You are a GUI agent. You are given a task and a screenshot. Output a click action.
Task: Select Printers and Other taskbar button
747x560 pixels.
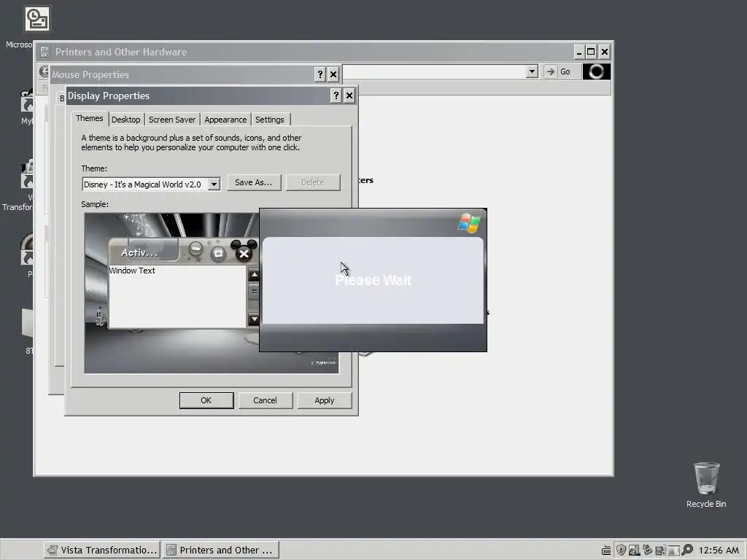[220, 550]
